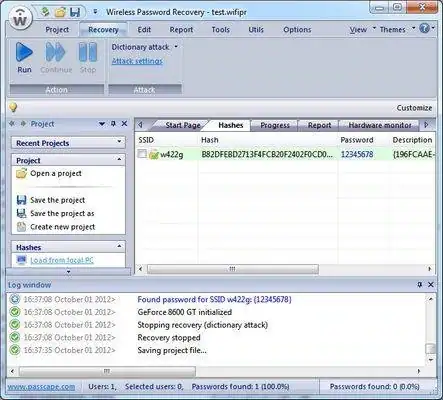Click the log window vertical scrollbar thumb
The height and width of the screenshot is (400, 443).
[430, 349]
